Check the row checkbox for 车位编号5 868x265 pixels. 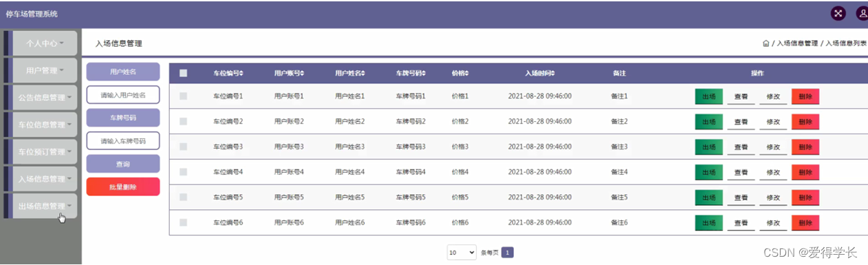183,197
